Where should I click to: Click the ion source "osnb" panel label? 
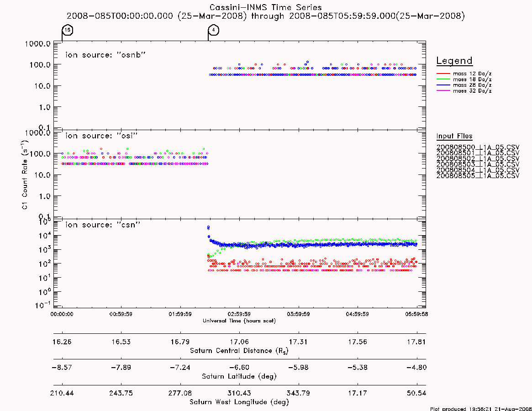tap(105, 55)
